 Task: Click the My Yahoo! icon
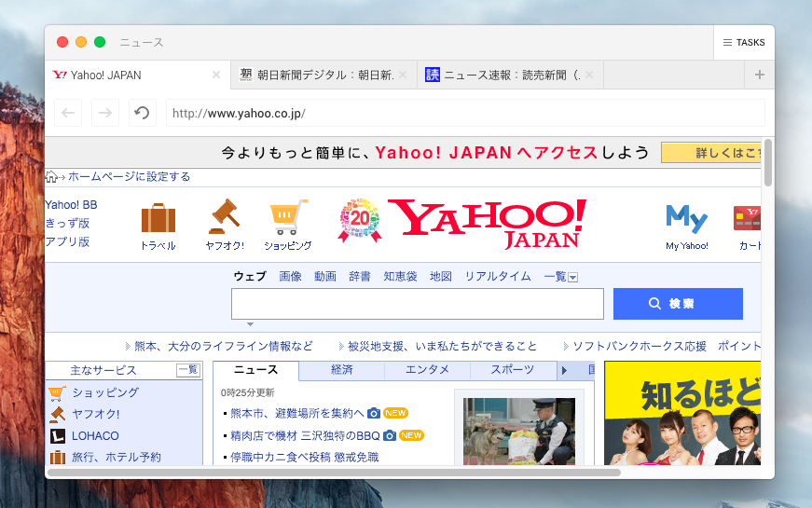[x=686, y=220]
